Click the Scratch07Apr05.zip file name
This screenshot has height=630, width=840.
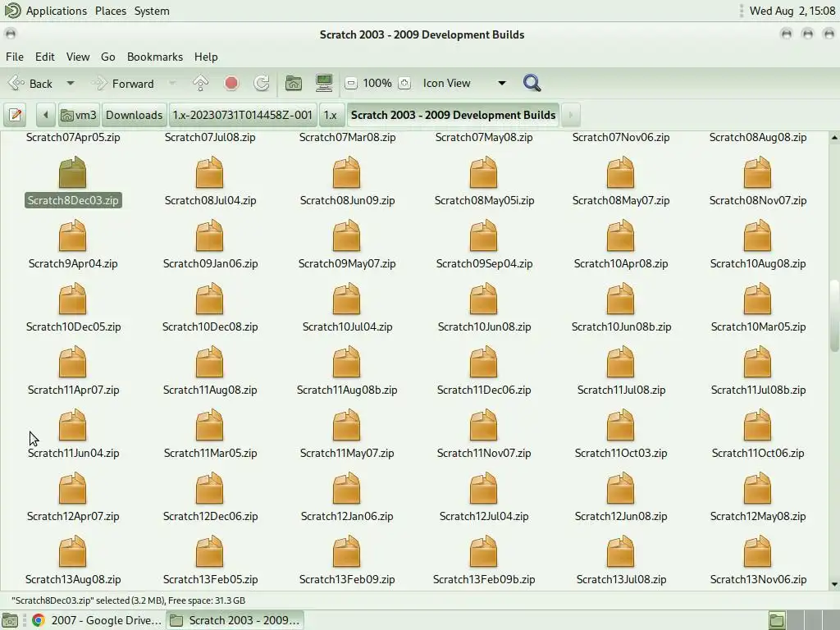(x=73, y=137)
